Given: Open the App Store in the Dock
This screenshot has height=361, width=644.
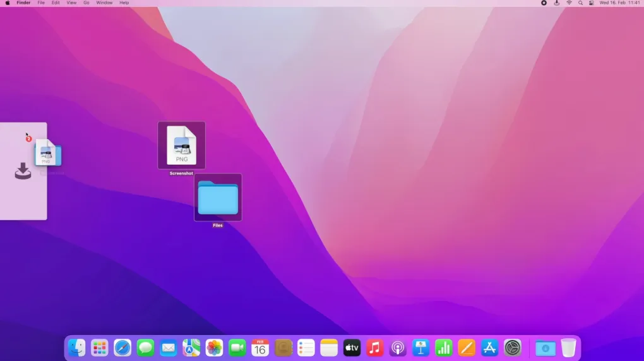Looking at the screenshot, I should [x=489, y=348].
